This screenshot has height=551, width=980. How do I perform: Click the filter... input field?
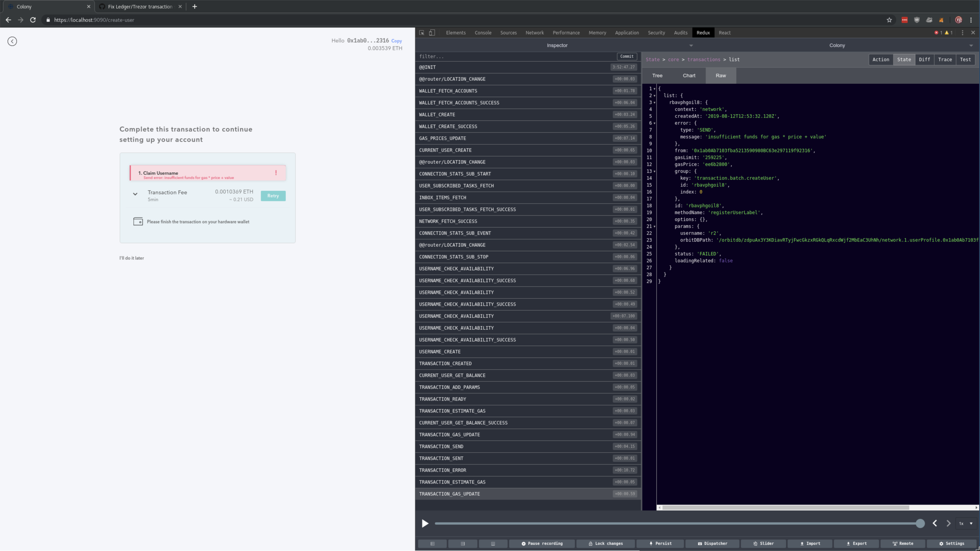495,56
